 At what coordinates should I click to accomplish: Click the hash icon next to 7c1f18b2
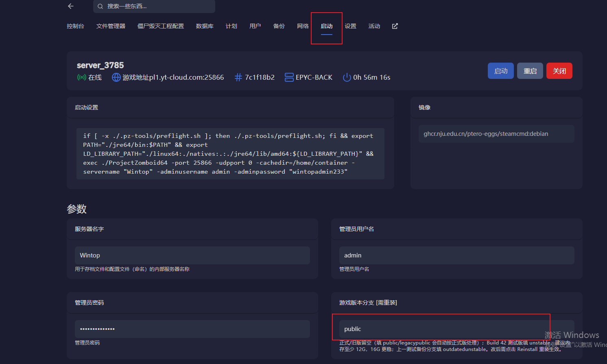(x=238, y=77)
